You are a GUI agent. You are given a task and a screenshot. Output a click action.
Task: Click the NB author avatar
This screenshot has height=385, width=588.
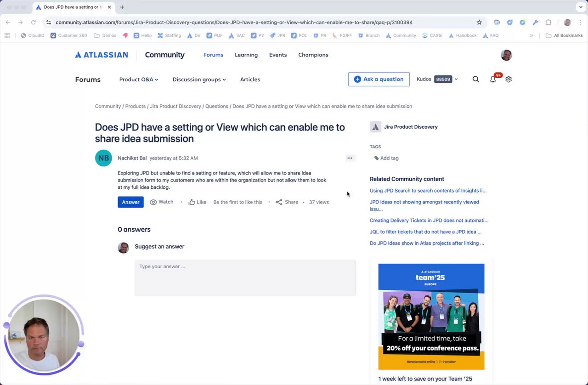coord(104,158)
